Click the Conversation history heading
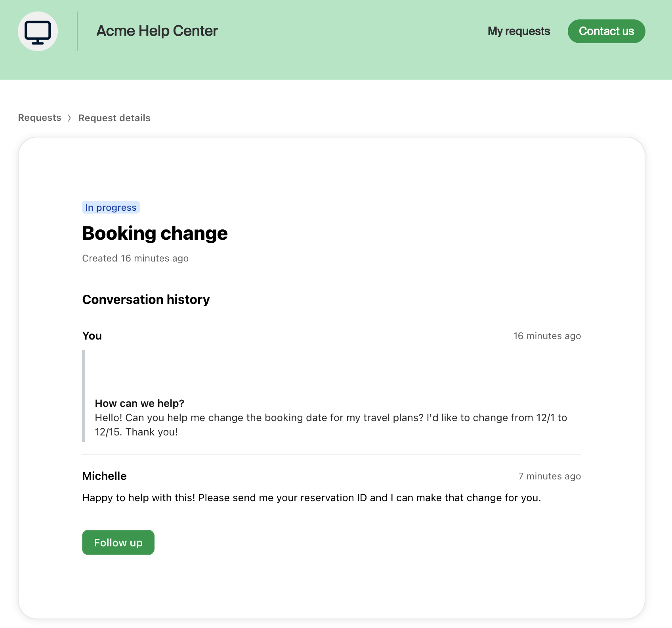This screenshot has height=628, width=672. tap(146, 300)
